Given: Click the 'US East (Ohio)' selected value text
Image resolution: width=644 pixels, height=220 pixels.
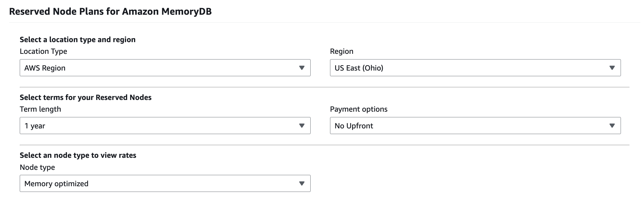Looking at the screenshot, I should click(359, 68).
